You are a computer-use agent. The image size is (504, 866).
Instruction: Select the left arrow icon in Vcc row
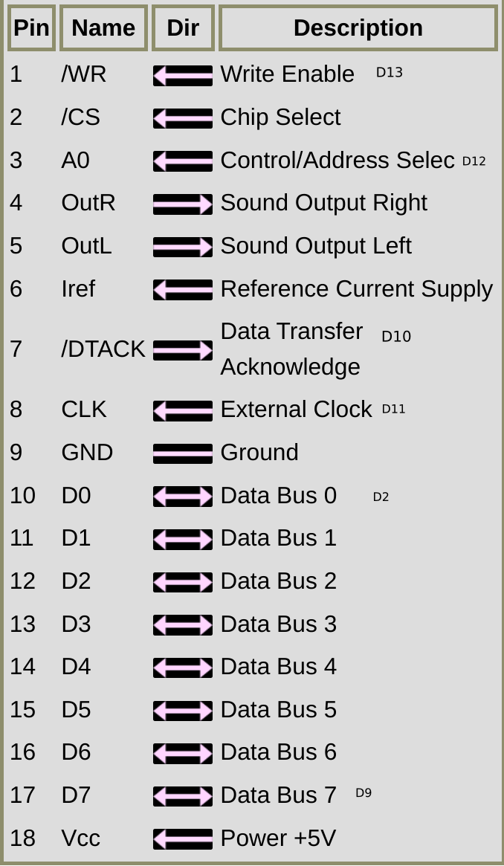tap(183, 839)
